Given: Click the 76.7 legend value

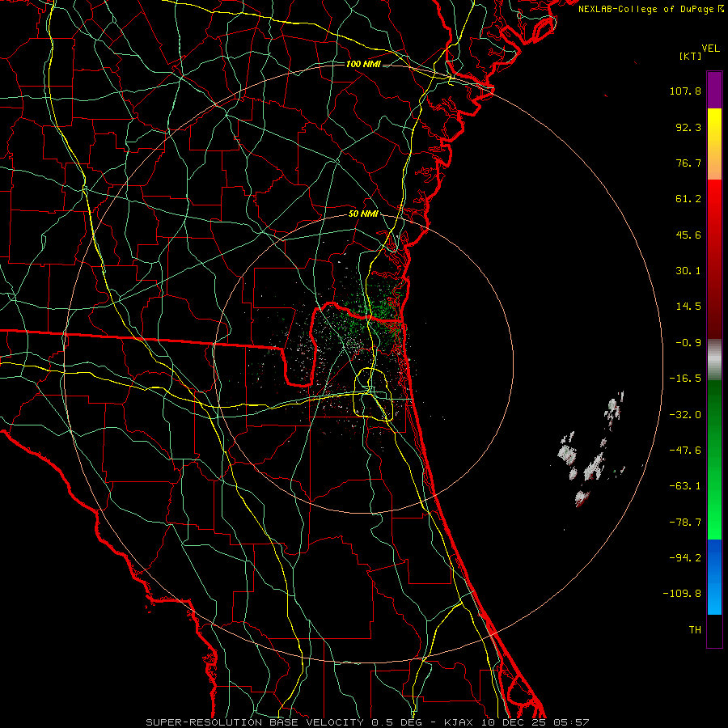Looking at the screenshot, I should click(x=688, y=163).
